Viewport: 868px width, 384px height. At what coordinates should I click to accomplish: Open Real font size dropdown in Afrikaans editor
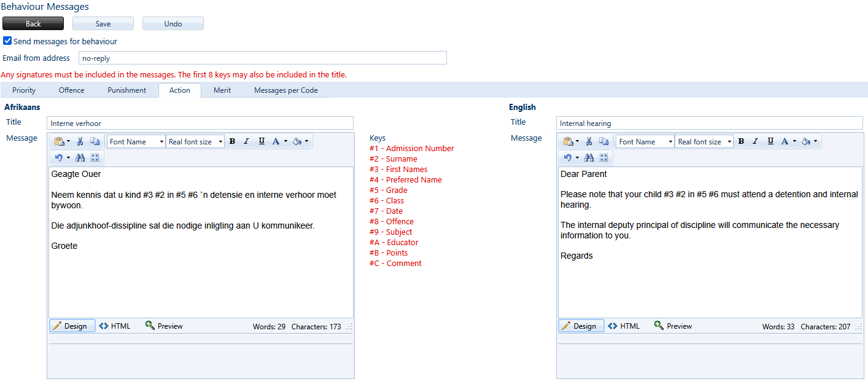tap(195, 141)
